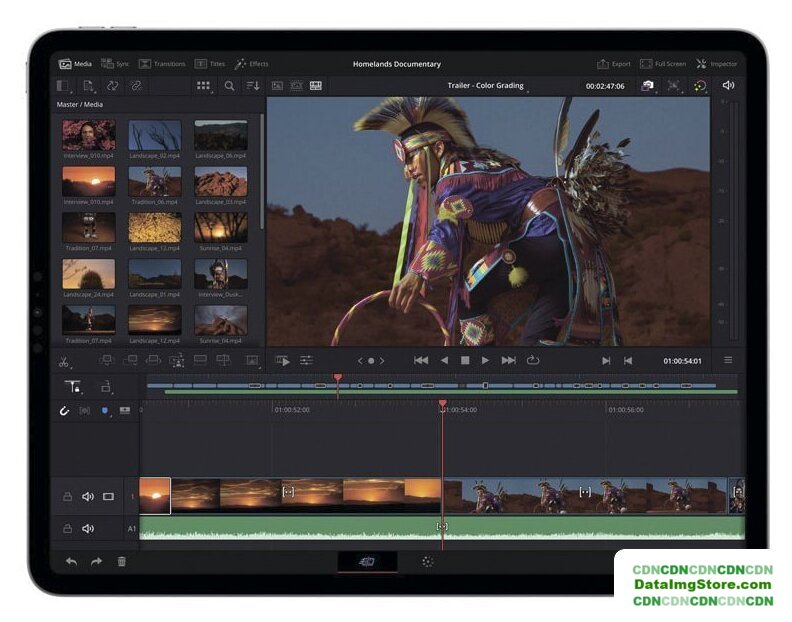Open the thumbnail grid view options dropdown
The height and width of the screenshot is (622, 792).
(x=203, y=86)
